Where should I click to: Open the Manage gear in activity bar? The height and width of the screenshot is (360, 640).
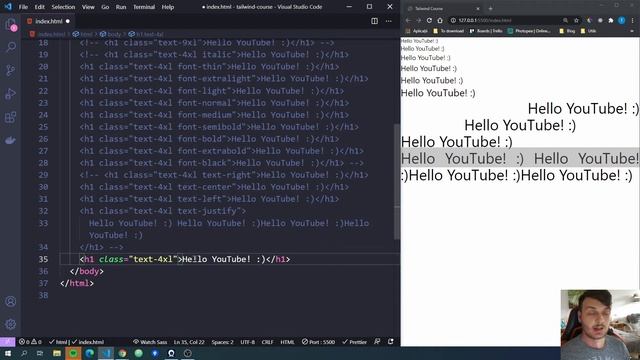[x=11, y=324]
